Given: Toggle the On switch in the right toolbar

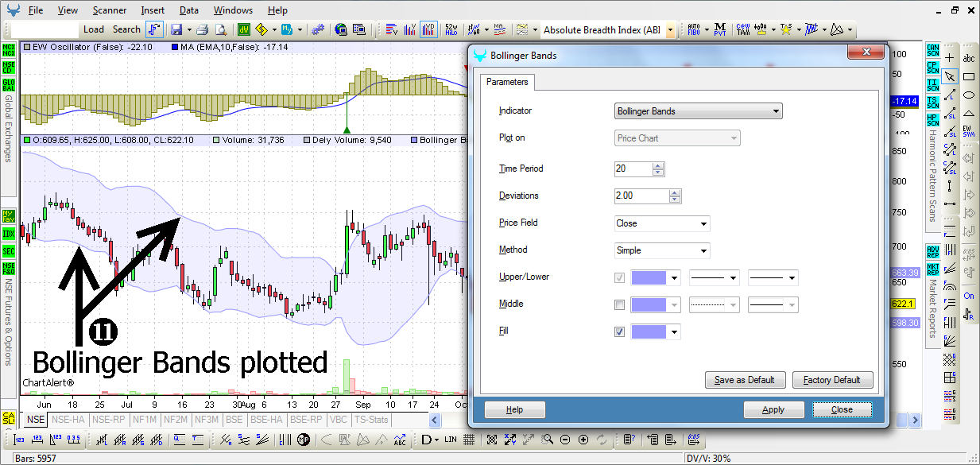Looking at the screenshot, I should pyautogui.click(x=969, y=296).
